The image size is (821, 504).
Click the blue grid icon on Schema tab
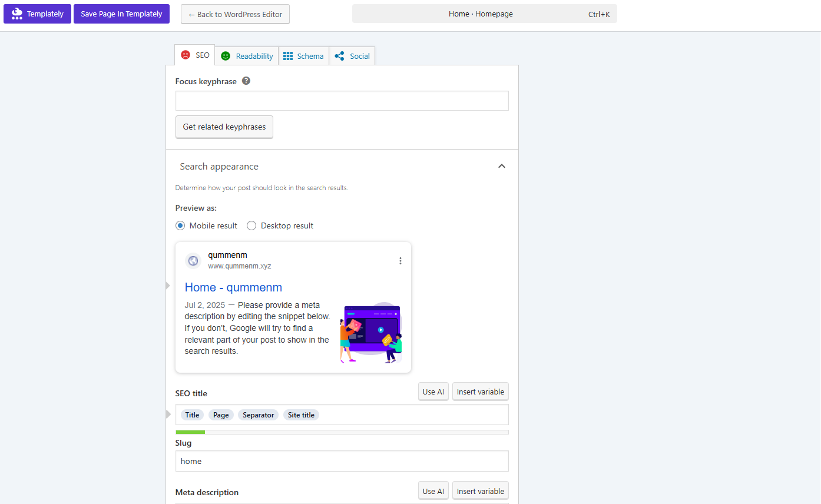coord(287,55)
